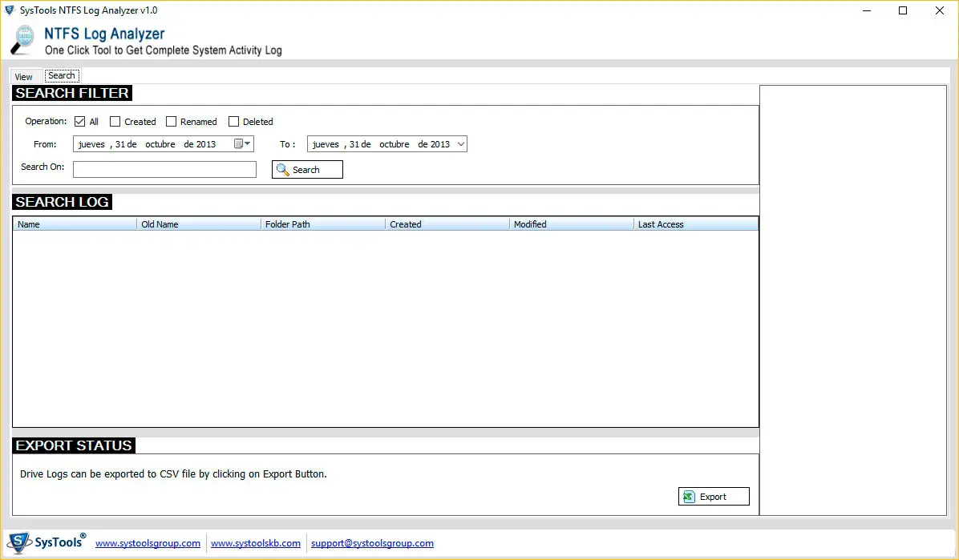Click the Export button
The width and height of the screenshot is (959, 560).
tap(714, 497)
